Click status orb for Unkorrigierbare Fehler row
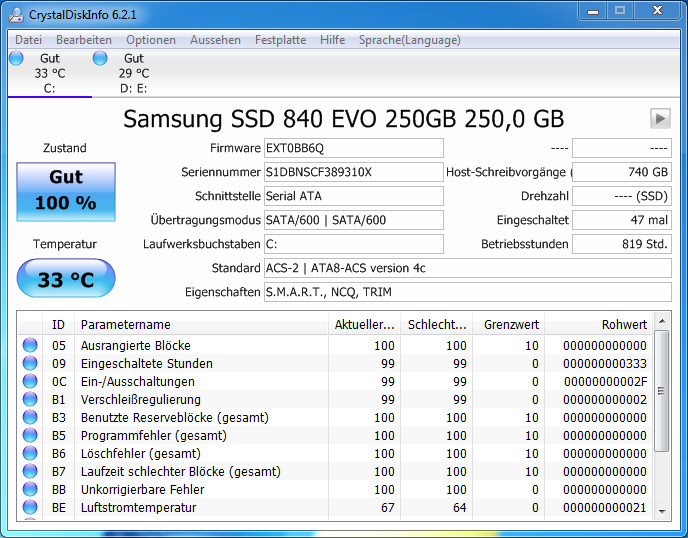 (x=30, y=489)
